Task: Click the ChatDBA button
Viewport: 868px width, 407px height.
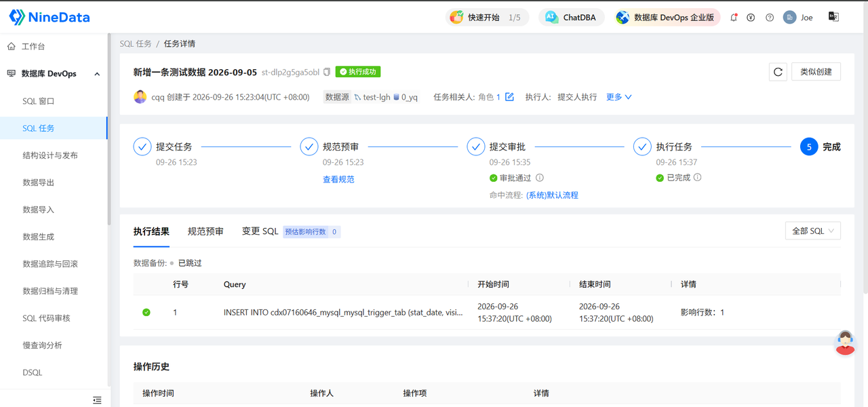Action: click(x=572, y=18)
